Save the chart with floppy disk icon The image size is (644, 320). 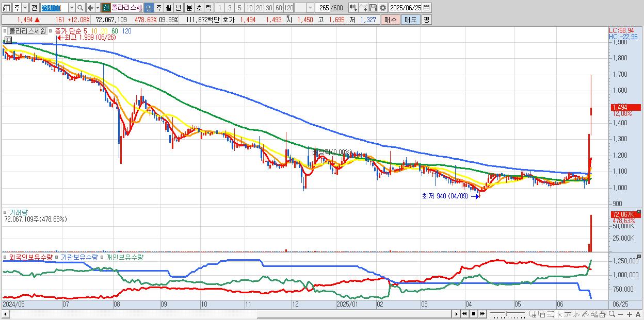click(x=373, y=8)
